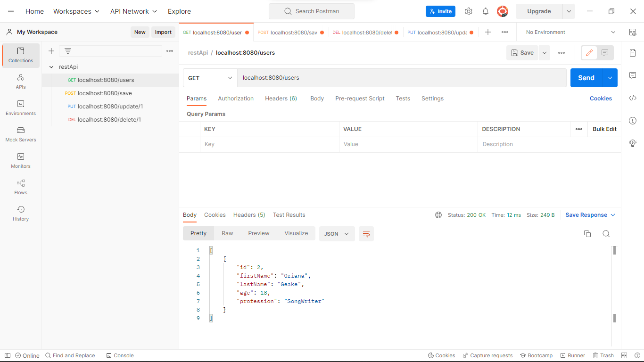The height and width of the screenshot is (362, 644).
Task: Open Mock Servers in the sidebar
Action: (x=21, y=134)
